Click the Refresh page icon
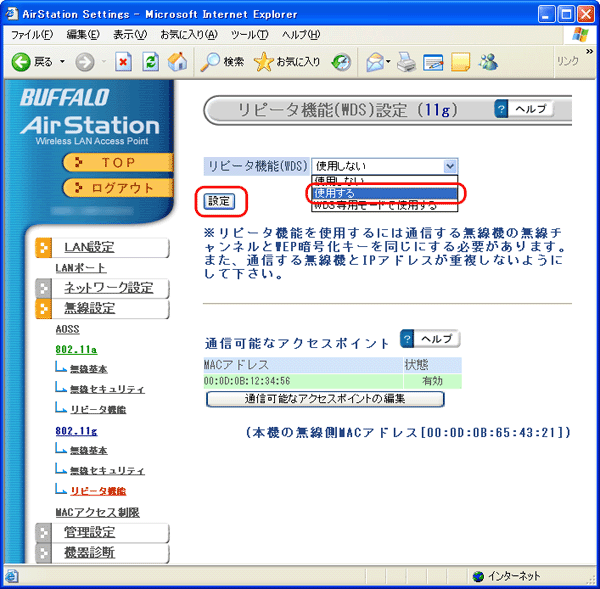Image resolution: width=600 pixels, height=589 pixels. (150, 62)
